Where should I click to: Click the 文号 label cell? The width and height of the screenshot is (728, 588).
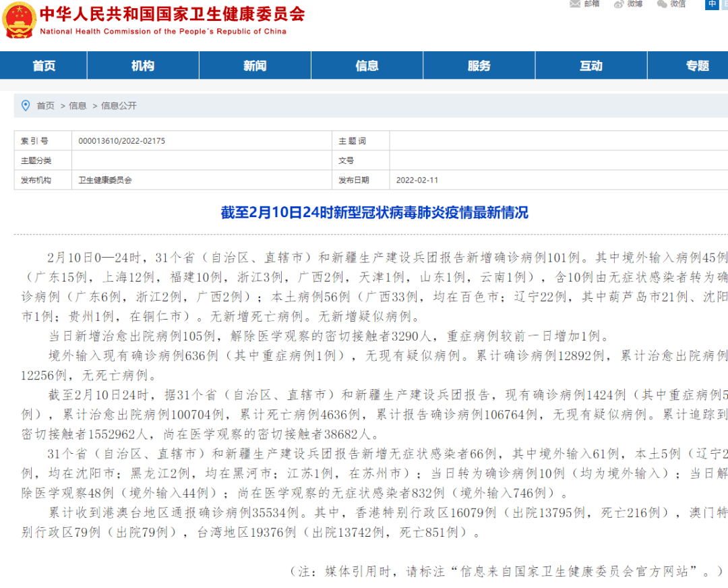pos(361,160)
